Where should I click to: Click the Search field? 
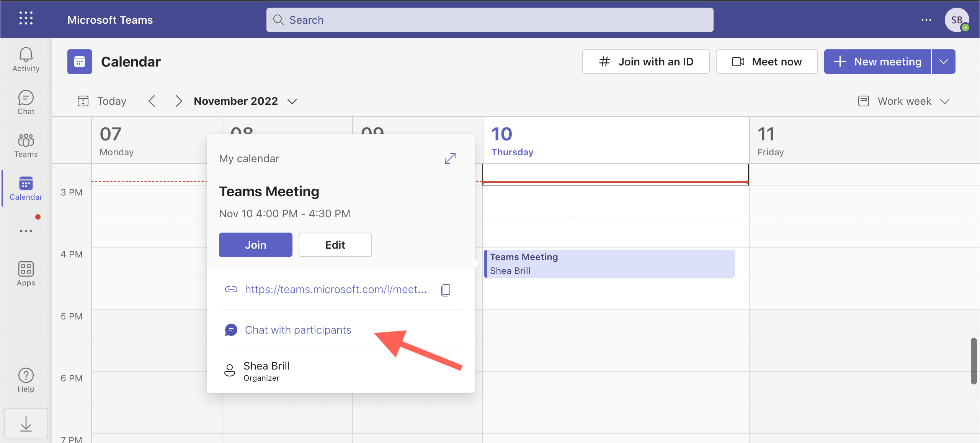coord(490,20)
